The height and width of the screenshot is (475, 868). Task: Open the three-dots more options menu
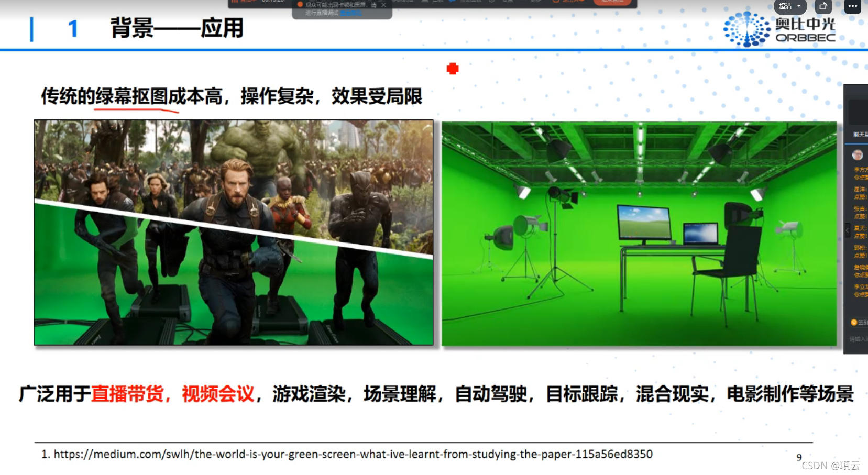click(x=853, y=6)
